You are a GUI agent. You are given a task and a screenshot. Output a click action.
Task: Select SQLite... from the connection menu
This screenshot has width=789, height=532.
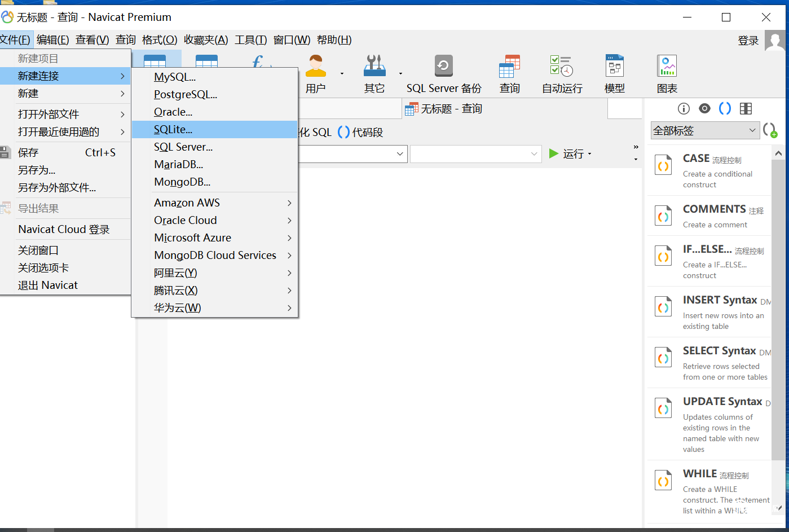pyautogui.click(x=173, y=130)
